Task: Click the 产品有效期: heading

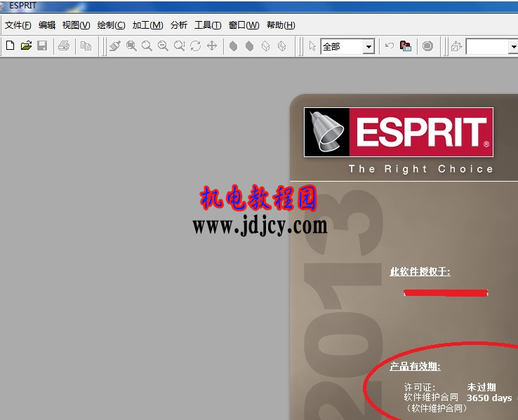Action: 415,366
